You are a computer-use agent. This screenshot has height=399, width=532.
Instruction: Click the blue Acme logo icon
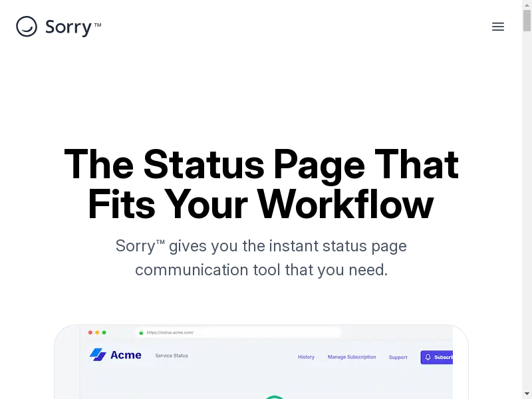(x=98, y=355)
